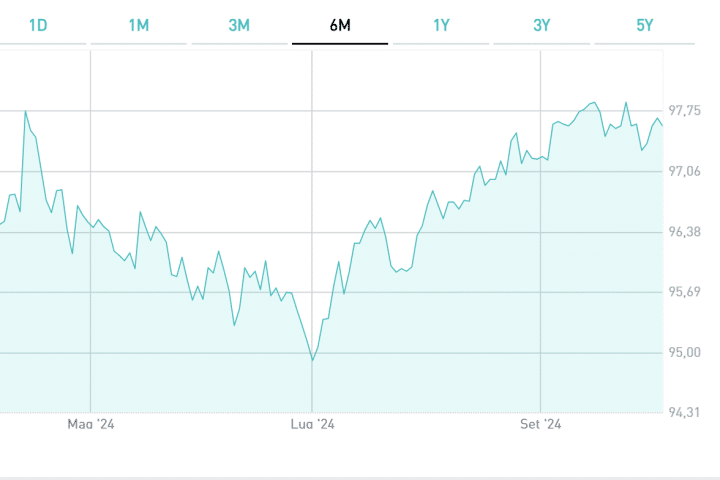
Task: Select the 96,38 y-axis value
Action: pos(684,232)
